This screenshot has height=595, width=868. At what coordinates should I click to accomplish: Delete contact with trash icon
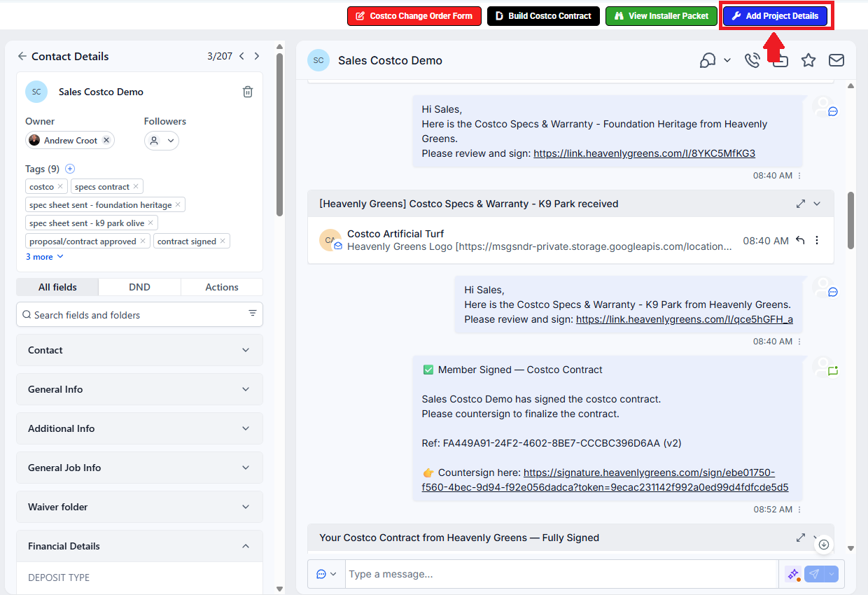coord(248,92)
